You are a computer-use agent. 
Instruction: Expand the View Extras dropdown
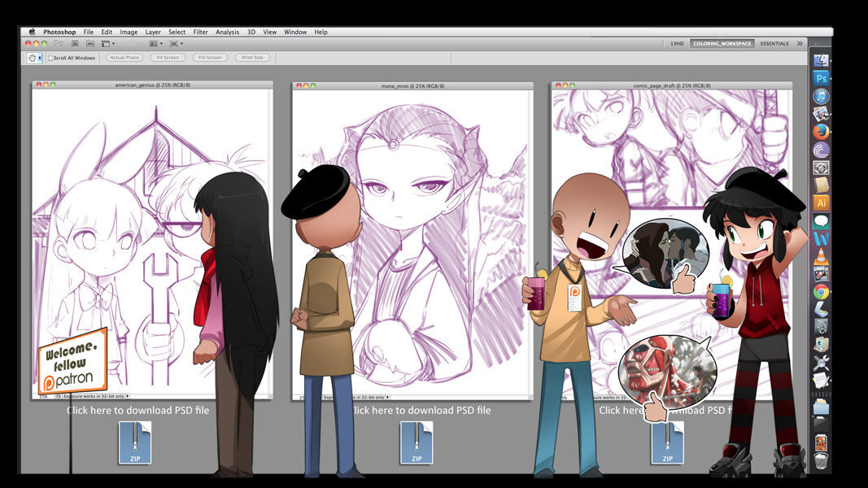[x=107, y=43]
